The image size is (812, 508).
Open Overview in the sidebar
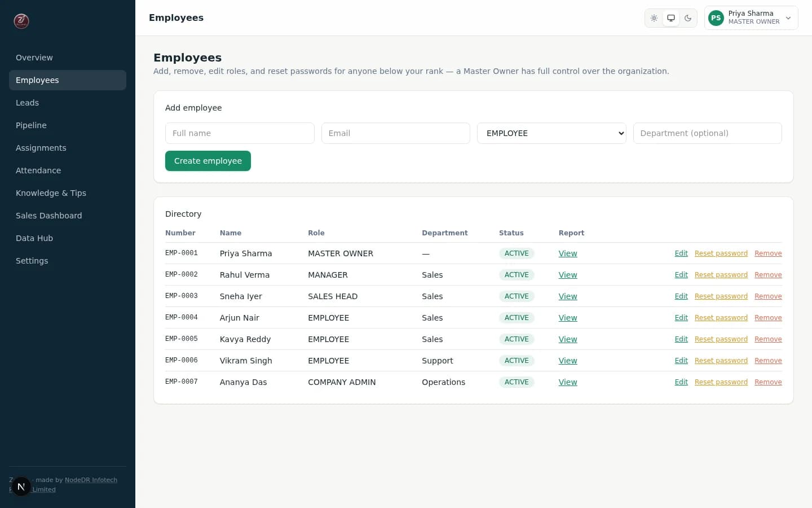[68, 58]
